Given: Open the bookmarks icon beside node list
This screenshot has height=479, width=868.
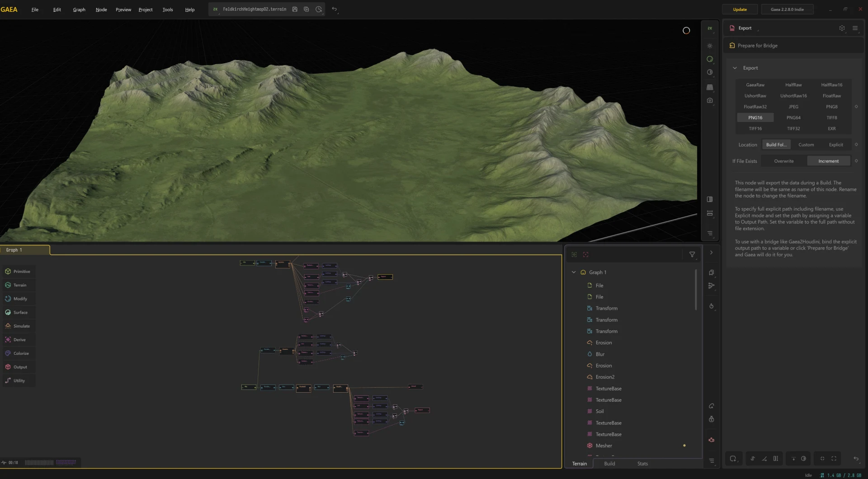Looking at the screenshot, I should click(x=711, y=272).
